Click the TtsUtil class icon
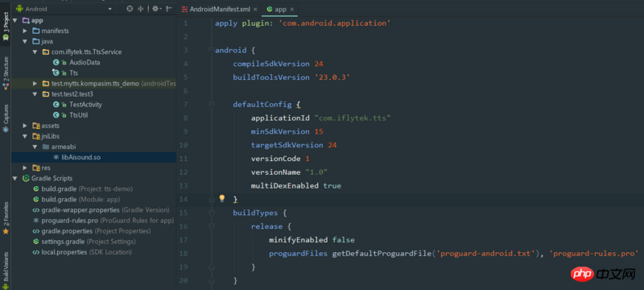Screen dimensions: 644x290 point(56,115)
